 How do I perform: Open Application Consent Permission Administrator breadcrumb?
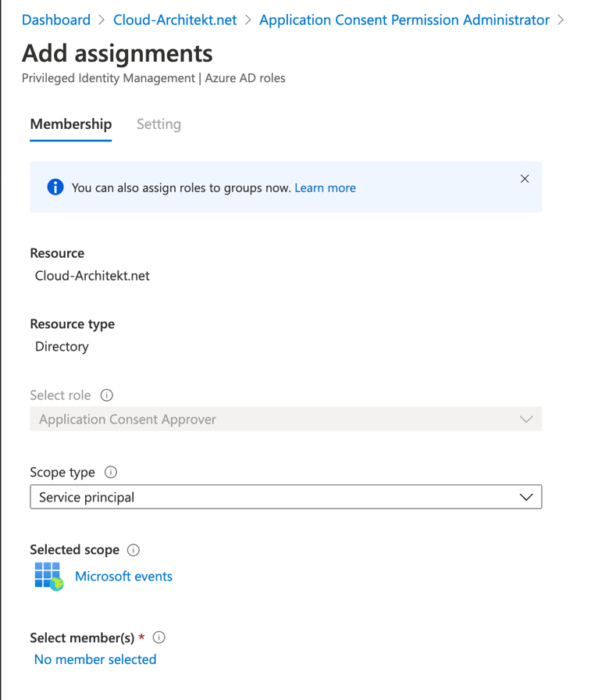pyautogui.click(x=404, y=20)
